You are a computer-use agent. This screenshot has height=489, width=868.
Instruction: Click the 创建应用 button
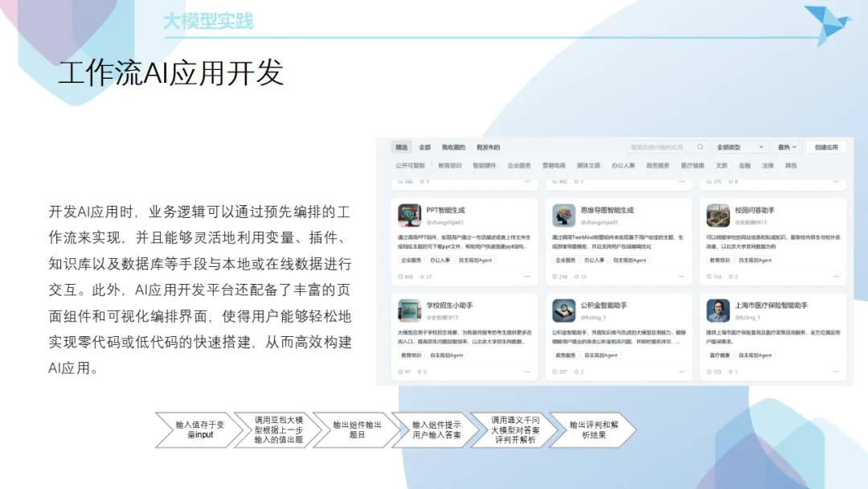tap(826, 147)
